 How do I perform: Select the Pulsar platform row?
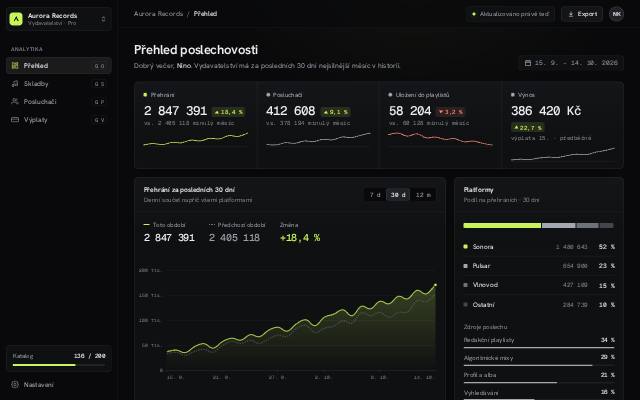click(539, 266)
